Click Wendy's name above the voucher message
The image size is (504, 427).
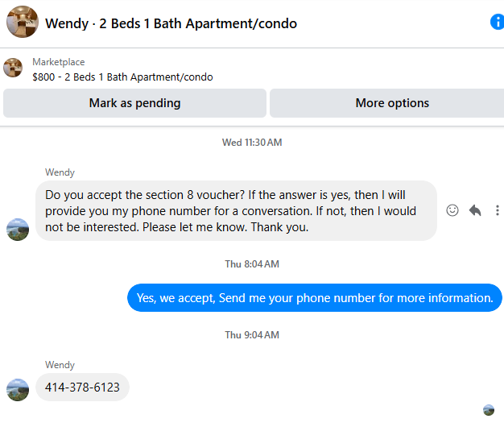(x=60, y=172)
